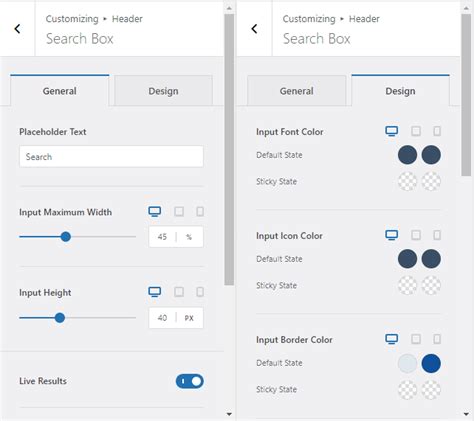Image resolution: width=474 pixels, height=421 pixels.
Task: Click the Placeholder Text field containing Search
Action: (111, 156)
